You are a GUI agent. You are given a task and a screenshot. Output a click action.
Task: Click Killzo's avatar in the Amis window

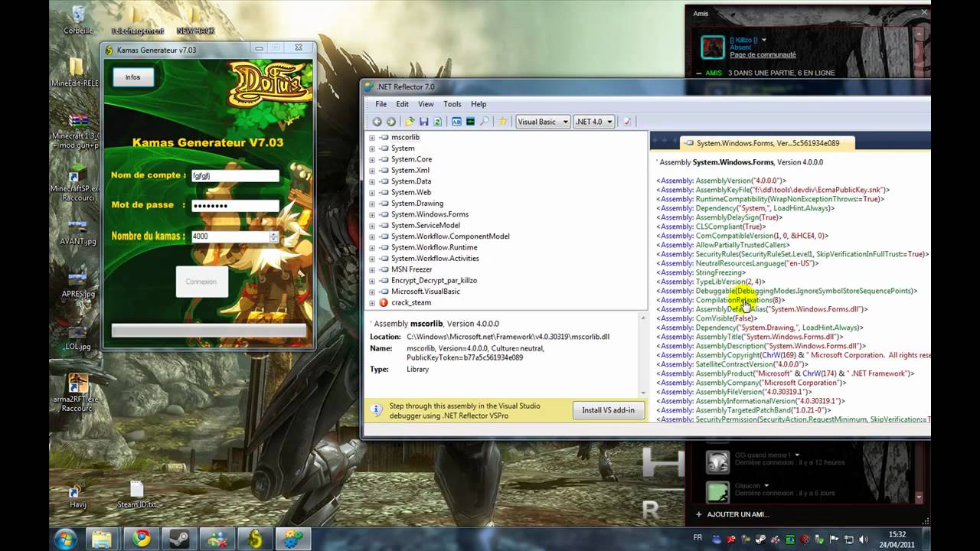tap(713, 47)
